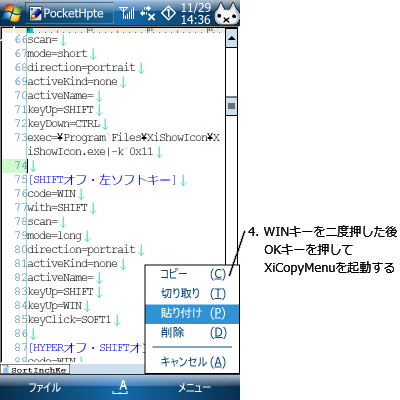
Task: Switch to the SortInchKe file tab
Action: 35,370
